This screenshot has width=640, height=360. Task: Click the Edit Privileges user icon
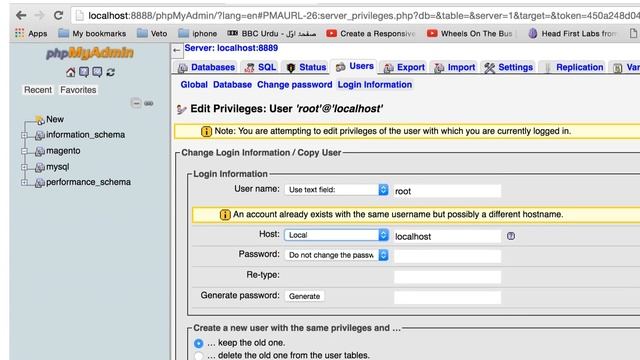[x=181, y=109]
